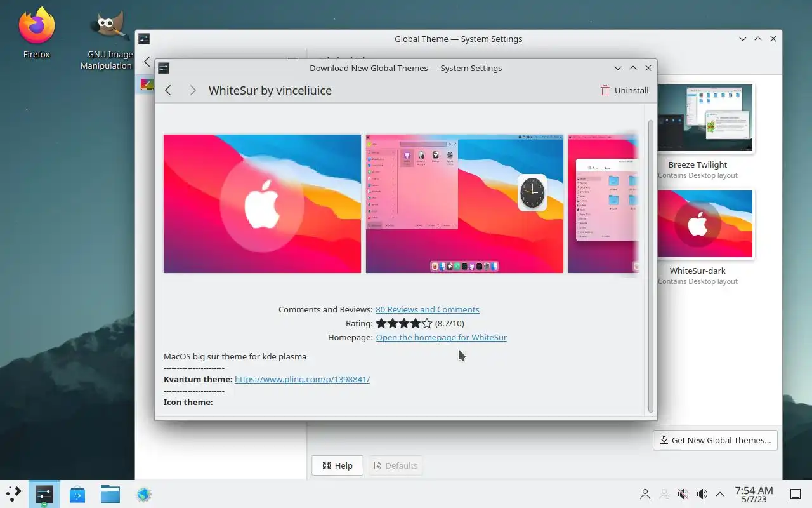Select the WhiteSur-dark global theme
The width and height of the screenshot is (812, 508).
coord(697,238)
